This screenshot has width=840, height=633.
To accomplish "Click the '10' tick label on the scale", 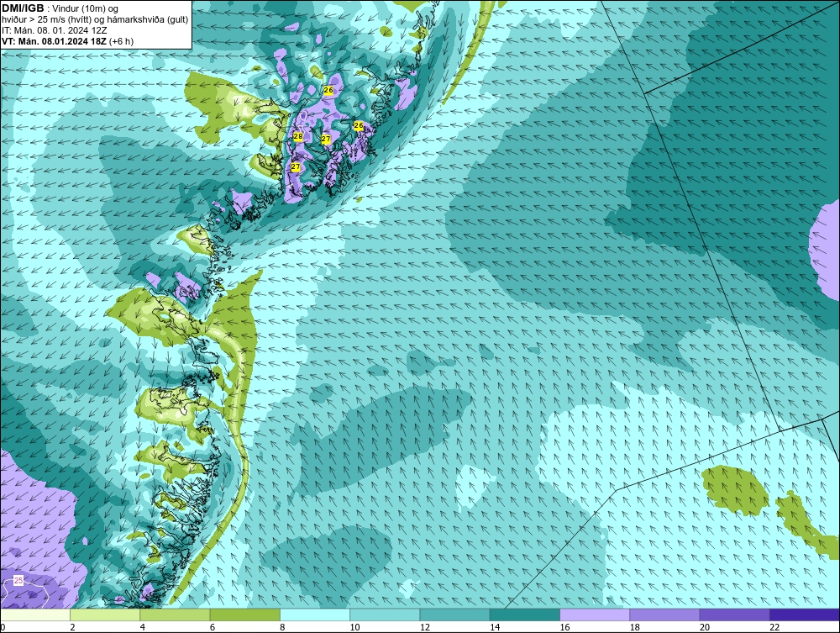I will [354, 627].
